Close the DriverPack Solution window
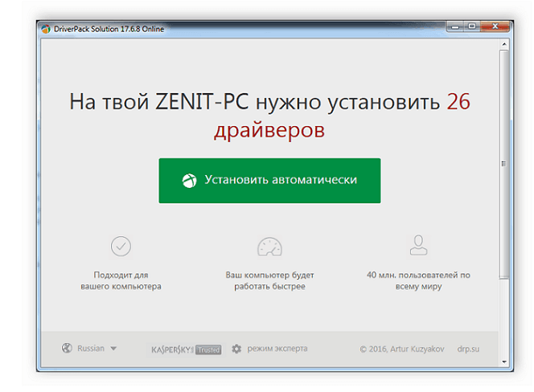Viewport: 534px width, 392px height. 495,27
